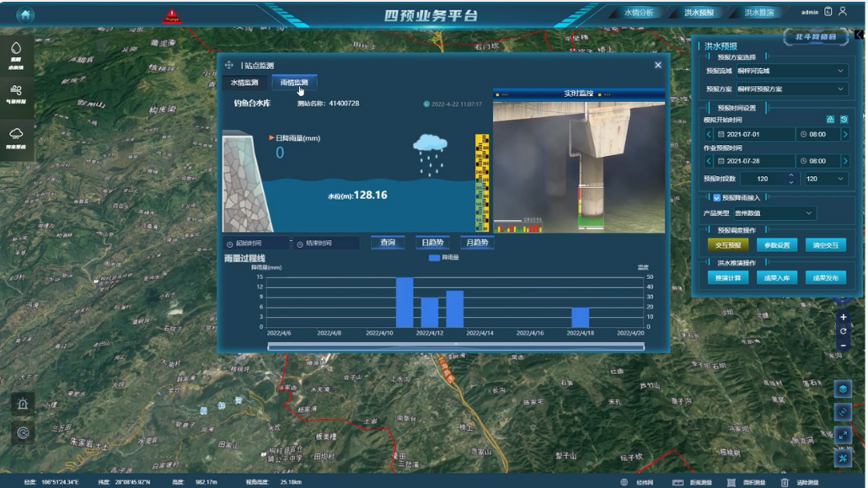
Task: Click the lock icon by simulation start time
Action: pyautogui.click(x=830, y=119)
